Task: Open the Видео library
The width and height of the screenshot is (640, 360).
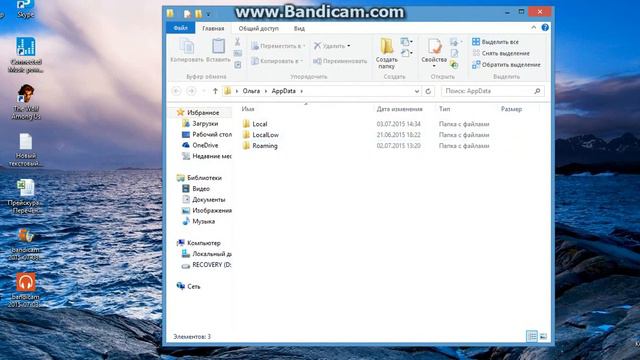Action: point(201,189)
